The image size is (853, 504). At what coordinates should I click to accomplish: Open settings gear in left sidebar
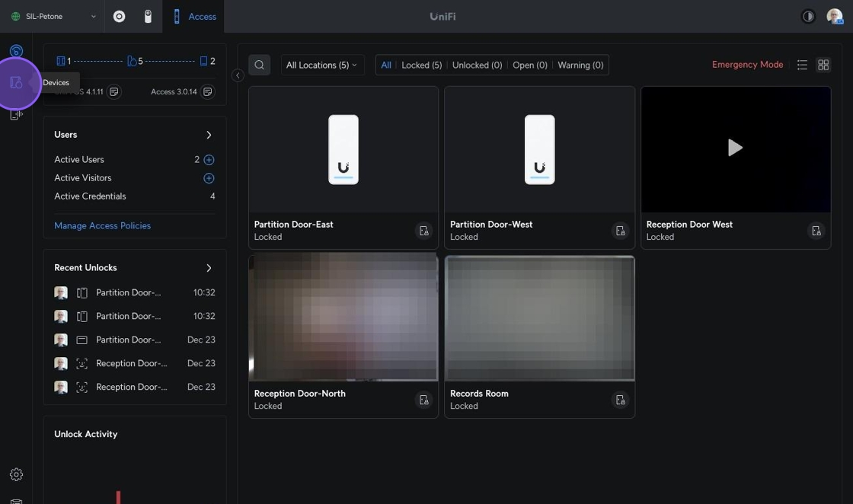pyautogui.click(x=16, y=474)
